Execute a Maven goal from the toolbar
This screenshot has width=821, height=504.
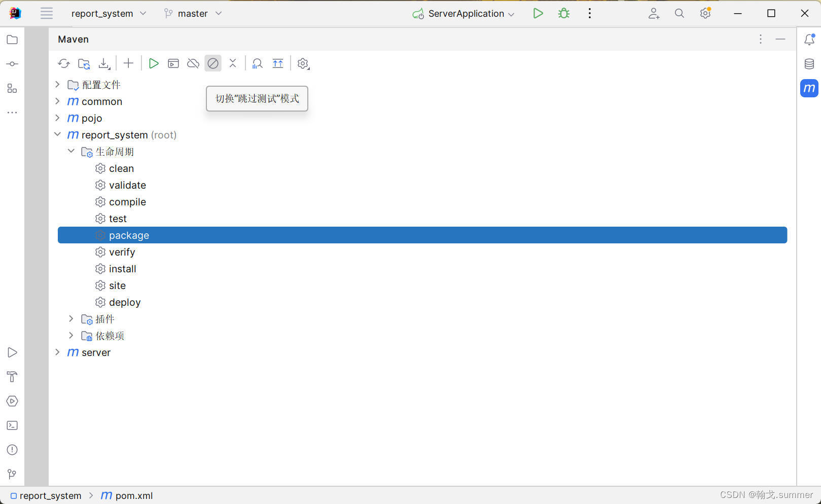173,63
